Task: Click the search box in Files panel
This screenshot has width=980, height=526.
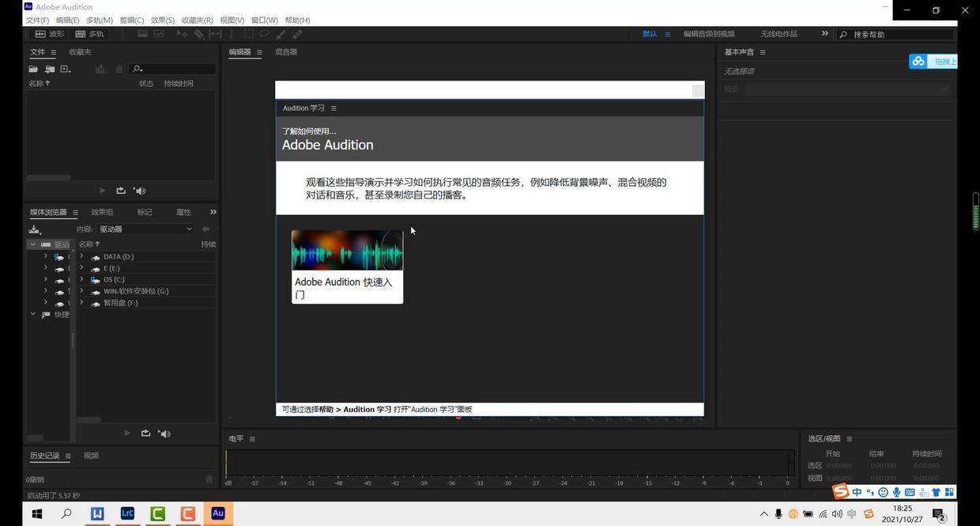Action: coord(174,69)
